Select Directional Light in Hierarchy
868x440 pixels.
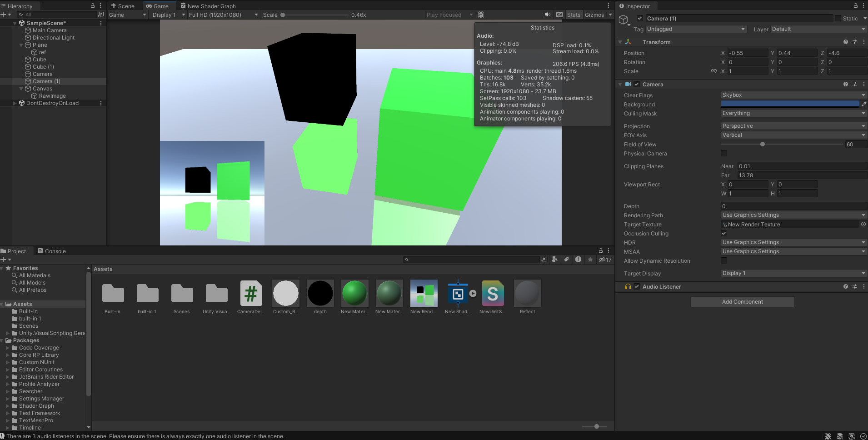(53, 38)
